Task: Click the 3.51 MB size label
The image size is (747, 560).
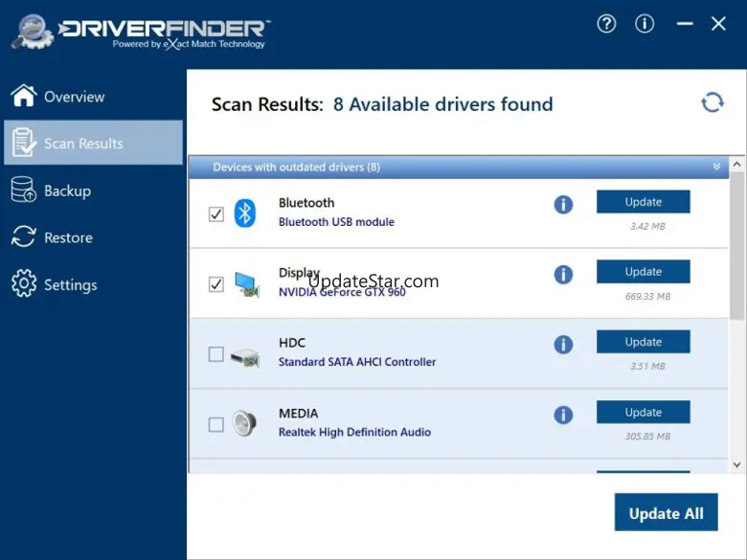Action: (647, 367)
